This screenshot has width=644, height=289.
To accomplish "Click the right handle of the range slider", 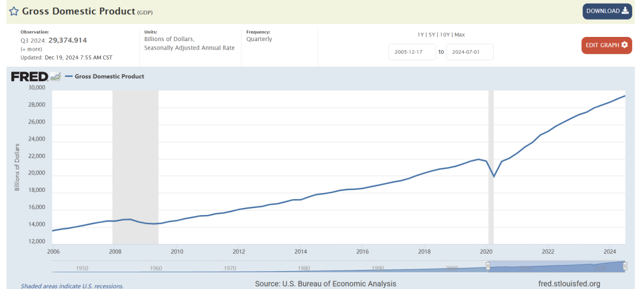I will pyautogui.click(x=625, y=266).
